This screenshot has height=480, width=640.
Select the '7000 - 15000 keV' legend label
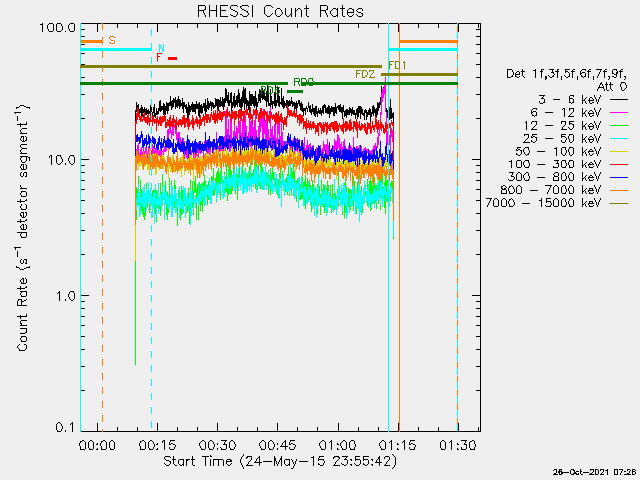[543, 203]
